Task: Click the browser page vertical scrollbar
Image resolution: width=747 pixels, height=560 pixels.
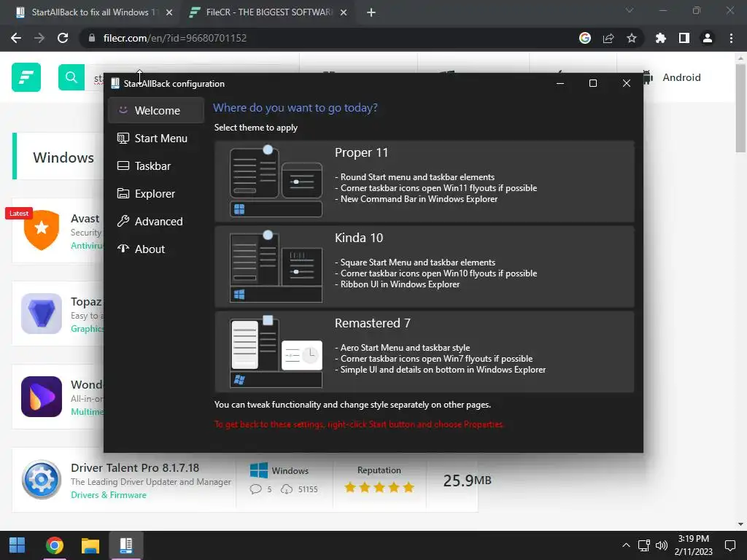Action: (740, 109)
